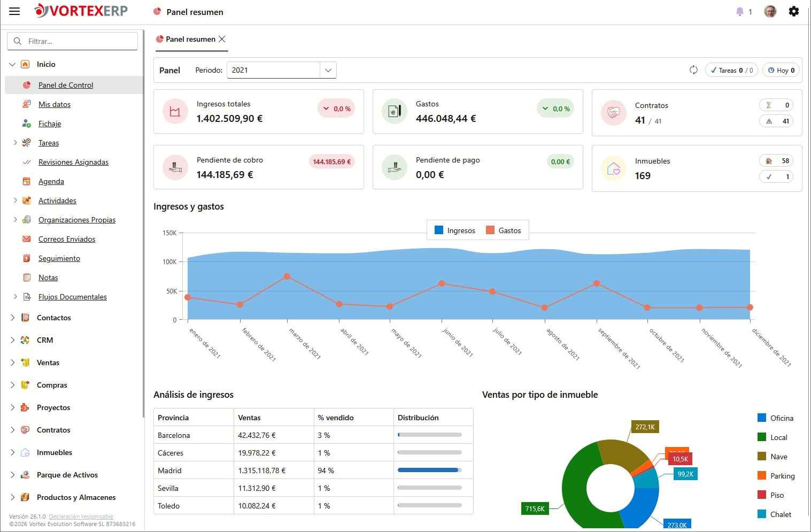Click the Tareas 0 / 0 button
Viewport: 811px width, 532px height.
(x=731, y=70)
